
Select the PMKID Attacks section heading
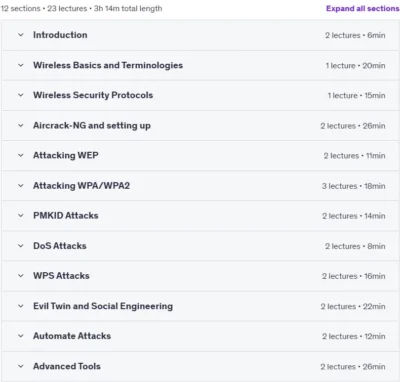tap(66, 216)
